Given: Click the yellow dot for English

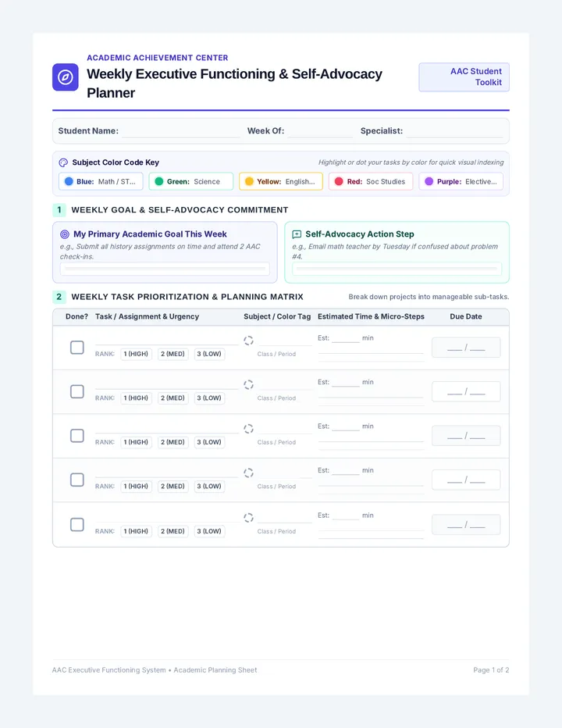Looking at the screenshot, I should [249, 181].
